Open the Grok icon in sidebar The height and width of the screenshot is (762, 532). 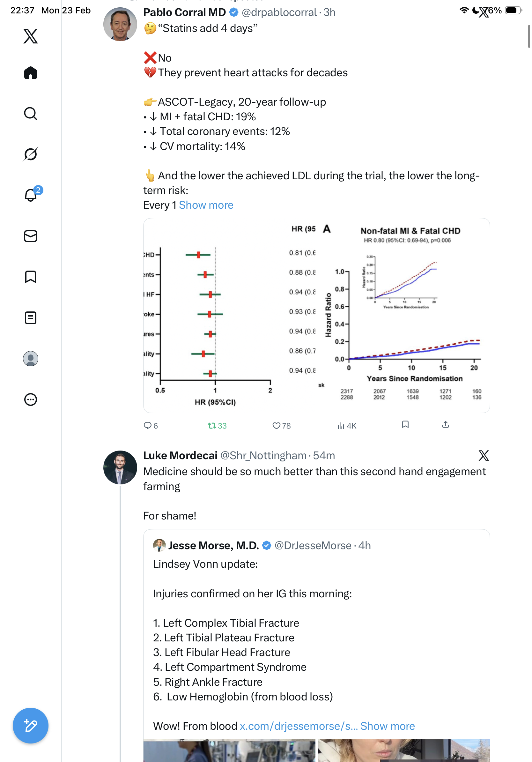31,154
